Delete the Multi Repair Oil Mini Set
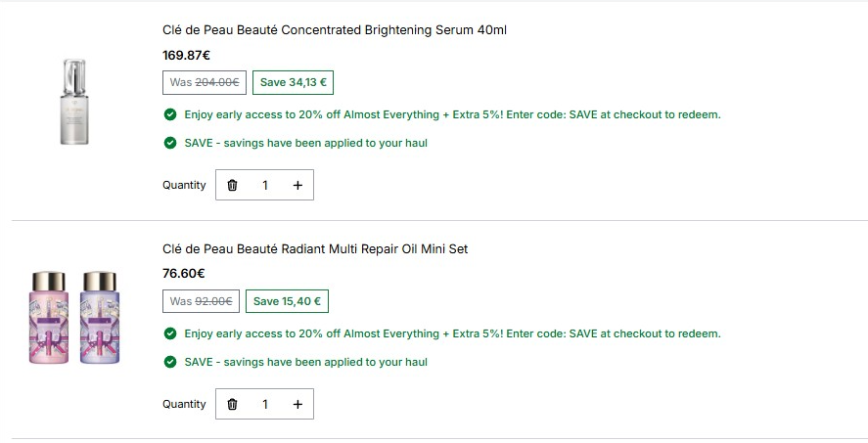 coord(233,404)
